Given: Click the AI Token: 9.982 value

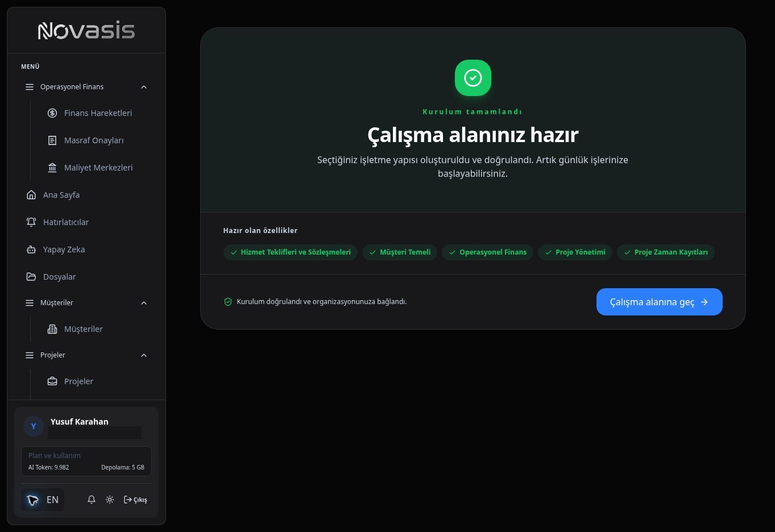Looking at the screenshot, I should click(49, 468).
